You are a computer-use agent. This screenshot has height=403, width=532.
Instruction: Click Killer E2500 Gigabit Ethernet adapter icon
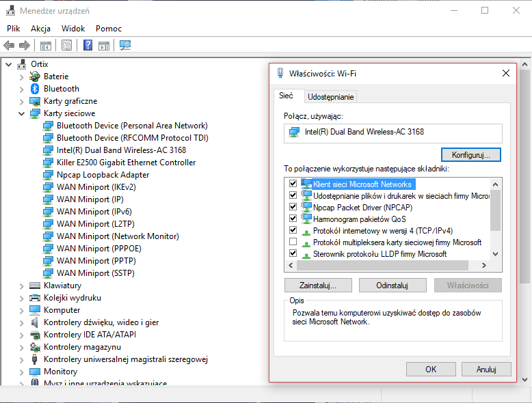pos(48,163)
